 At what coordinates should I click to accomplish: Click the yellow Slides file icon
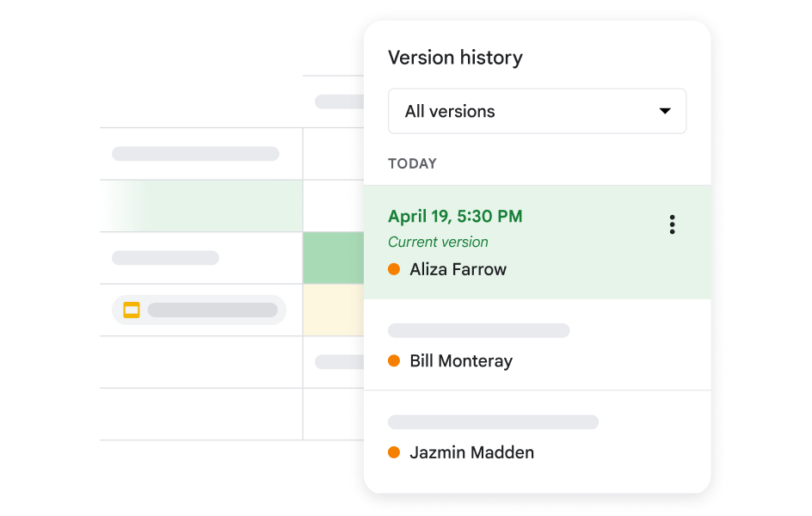132,310
